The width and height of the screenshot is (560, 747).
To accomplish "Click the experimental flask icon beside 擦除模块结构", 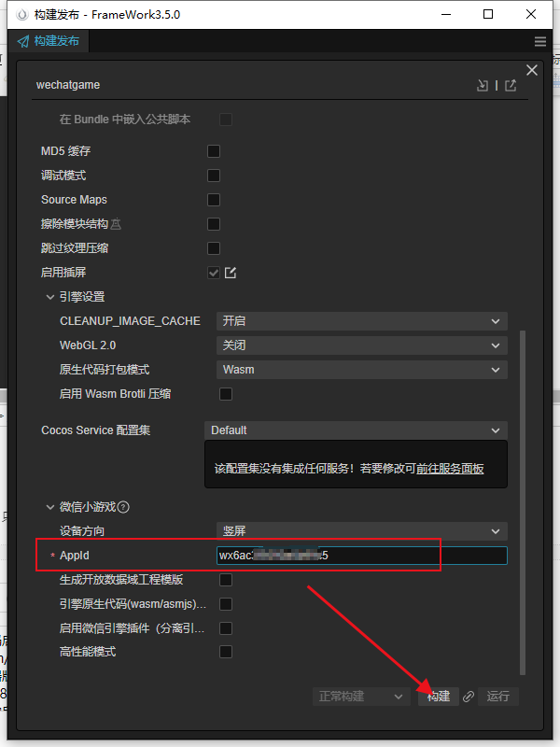I will tap(117, 224).
